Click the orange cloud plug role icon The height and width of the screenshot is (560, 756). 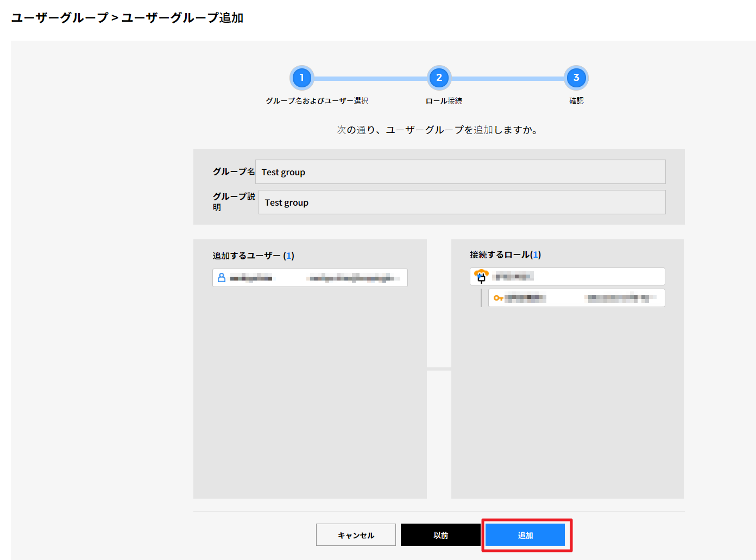point(481,276)
